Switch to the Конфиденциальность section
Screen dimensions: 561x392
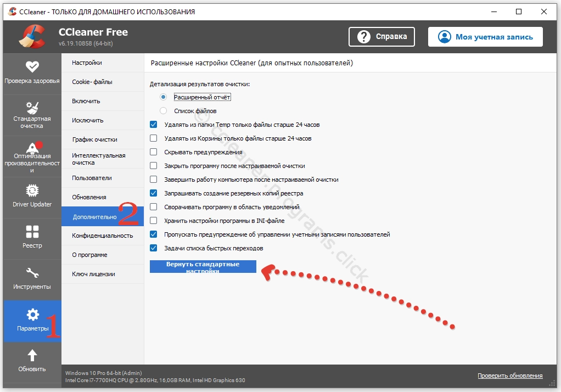pos(102,236)
